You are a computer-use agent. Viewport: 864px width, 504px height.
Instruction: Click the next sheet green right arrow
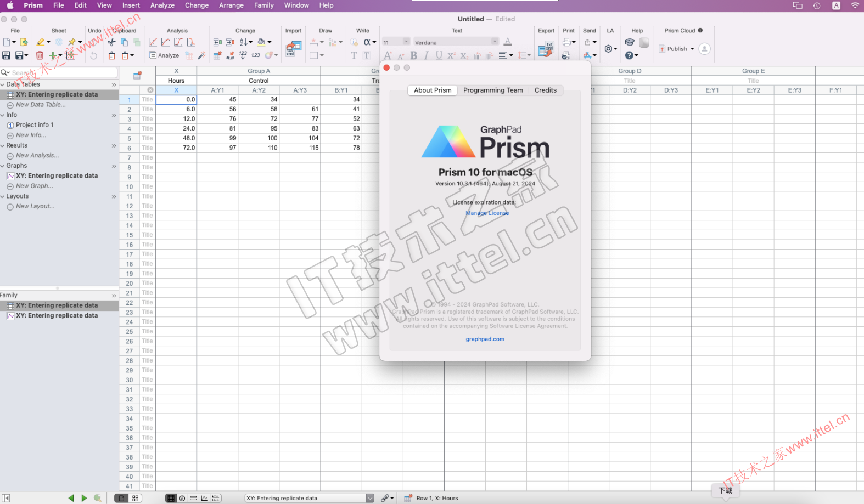click(x=84, y=498)
